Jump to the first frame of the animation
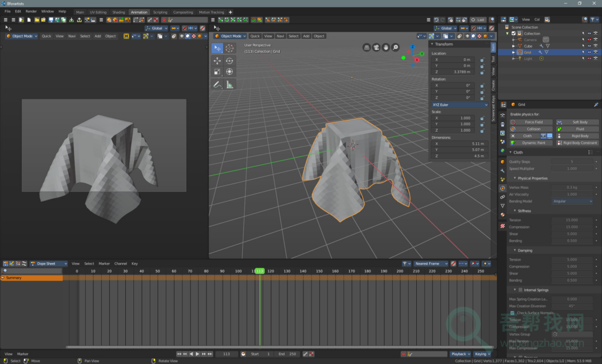The height and width of the screenshot is (364, 602). pos(179,354)
